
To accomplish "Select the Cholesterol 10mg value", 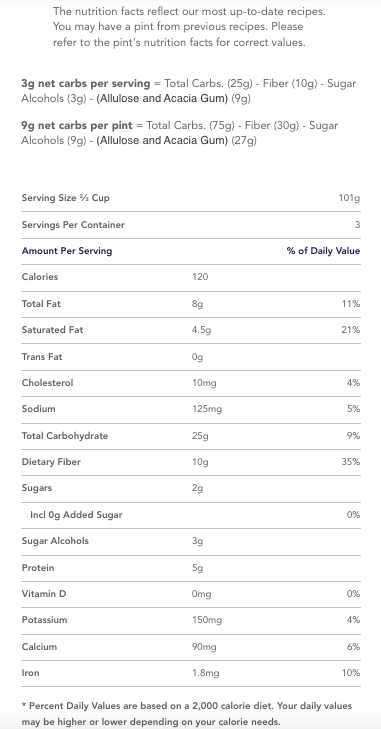I will click(204, 383).
